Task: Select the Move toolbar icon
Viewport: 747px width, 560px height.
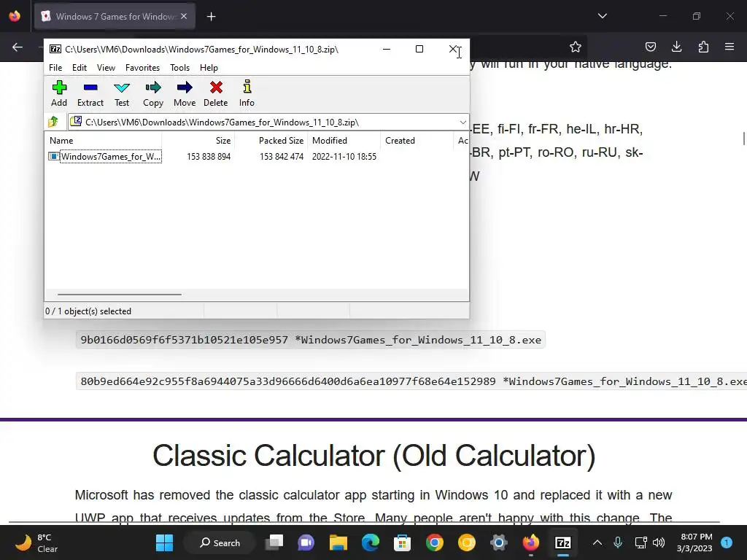Action: [185, 93]
